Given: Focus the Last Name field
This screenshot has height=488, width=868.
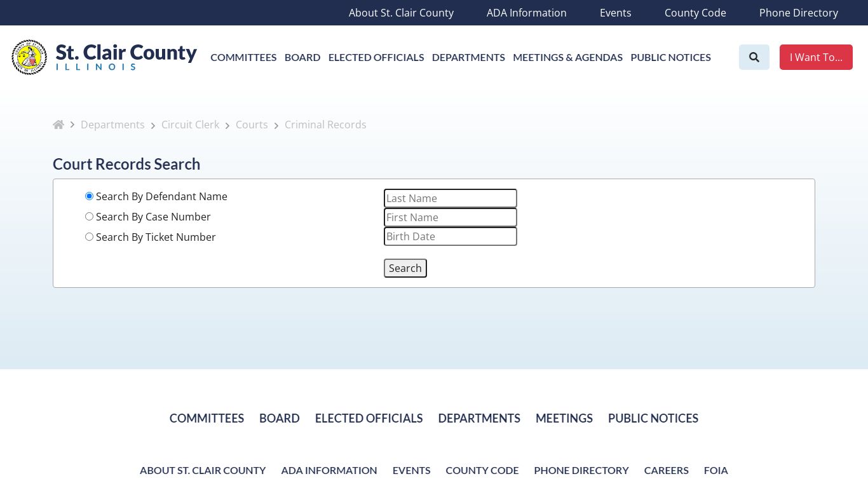Looking at the screenshot, I should tap(451, 198).
